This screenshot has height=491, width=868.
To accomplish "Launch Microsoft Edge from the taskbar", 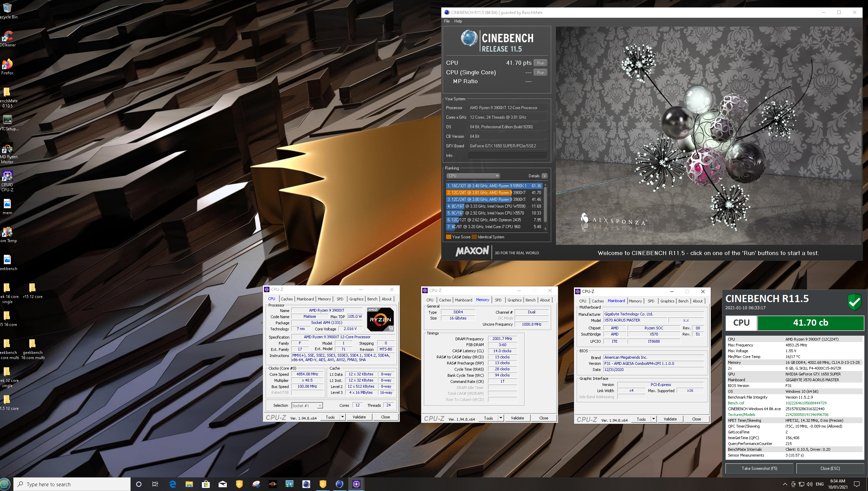I will tap(173, 484).
